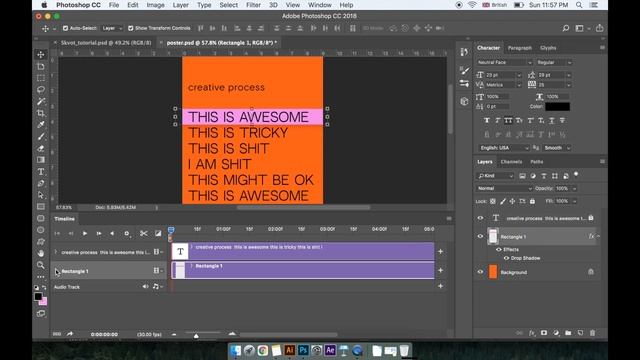Toggle the Auto-Select checkbox

pyautogui.click(x=65, y=28)
